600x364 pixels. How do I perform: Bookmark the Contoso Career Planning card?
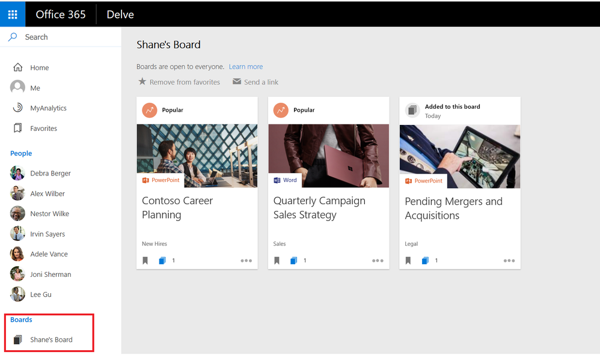[145, 261]
